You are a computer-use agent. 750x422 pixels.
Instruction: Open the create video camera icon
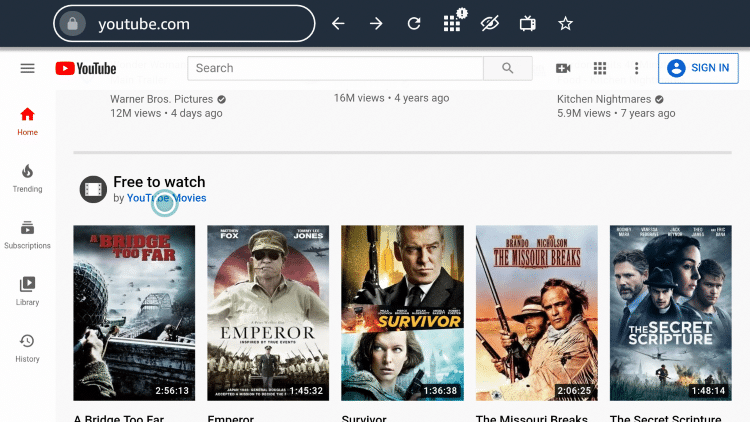pyautogui.click(x=563, y=68)
